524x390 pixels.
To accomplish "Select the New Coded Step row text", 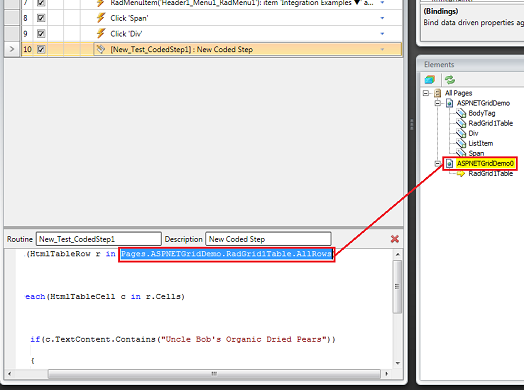I will pos(181,49).
